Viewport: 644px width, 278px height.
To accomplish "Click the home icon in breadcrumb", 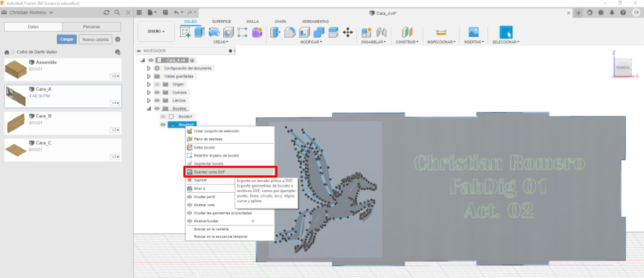I will click(7, 52).
